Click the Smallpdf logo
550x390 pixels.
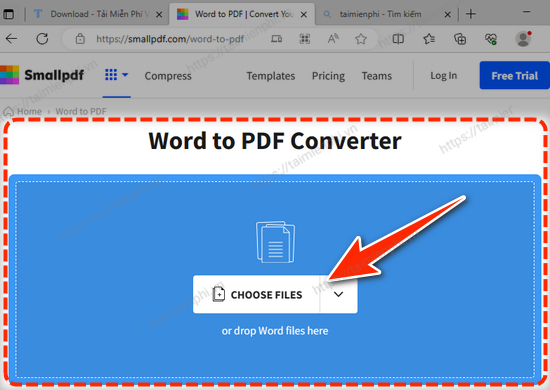click(x=42, y=75)
